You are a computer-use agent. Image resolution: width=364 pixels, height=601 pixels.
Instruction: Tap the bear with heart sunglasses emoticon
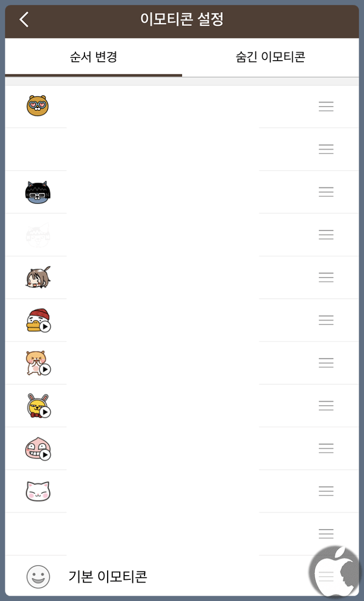click(38, 106)
